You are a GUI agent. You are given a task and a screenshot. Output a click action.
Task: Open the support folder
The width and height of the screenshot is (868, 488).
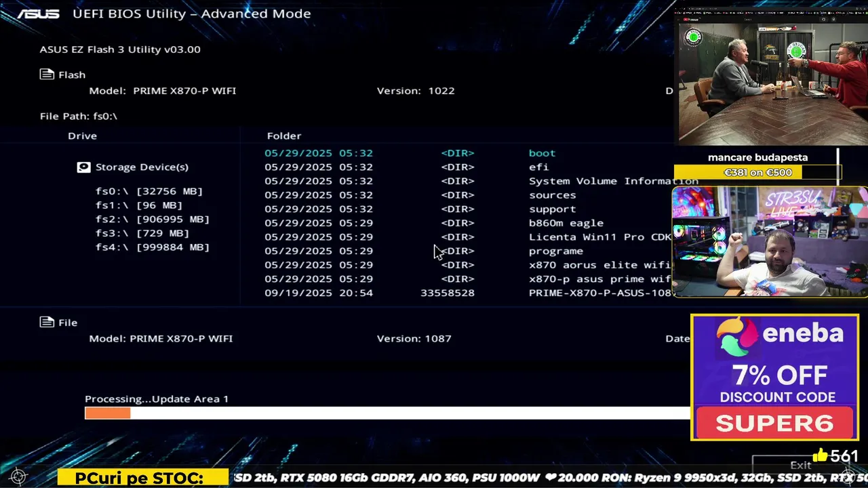click(x=552, y=209)
